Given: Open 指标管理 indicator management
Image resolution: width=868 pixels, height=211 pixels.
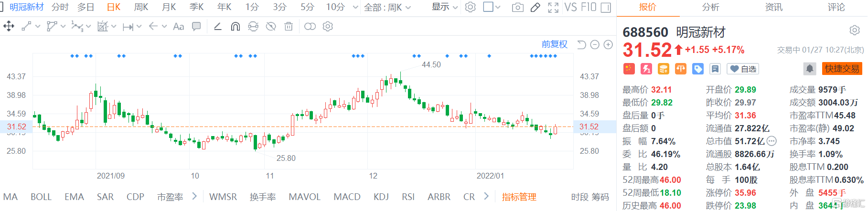Looking at the screenshot, I should (x=519, y=197).
